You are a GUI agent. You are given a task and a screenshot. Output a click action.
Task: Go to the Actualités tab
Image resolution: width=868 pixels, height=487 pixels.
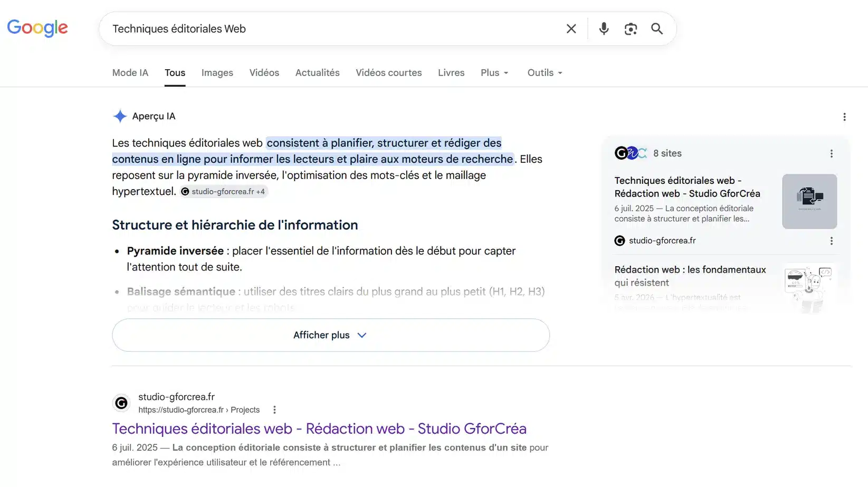click(x=317, y=73)
